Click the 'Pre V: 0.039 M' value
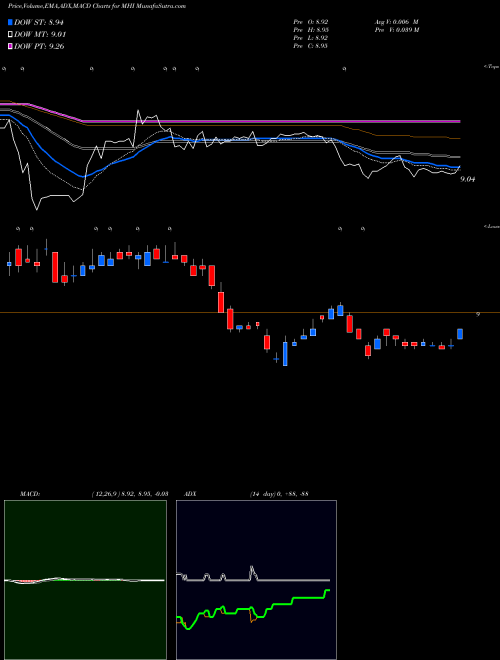This screenshot has width=500, height=660. click(x=396, y=30)
